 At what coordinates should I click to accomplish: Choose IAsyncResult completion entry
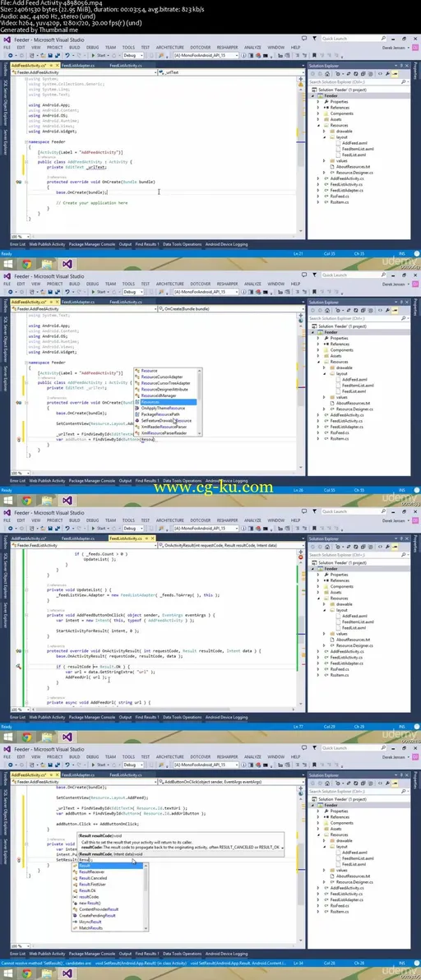tap(90, 922)
